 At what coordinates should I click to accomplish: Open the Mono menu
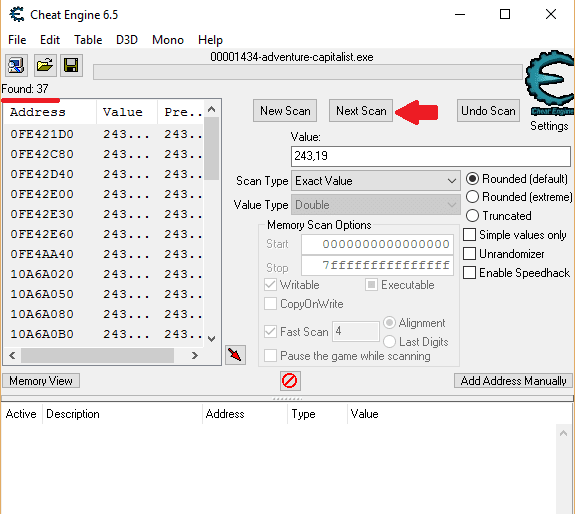pyautogui.click(x=168, y=40)
